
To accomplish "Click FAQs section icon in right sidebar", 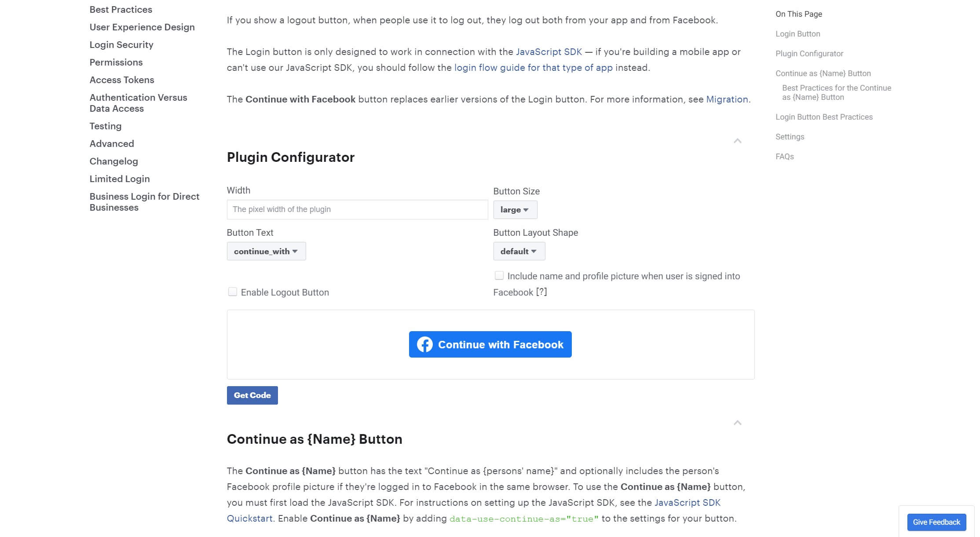I will pyautogui.click(x=784, y=157).
